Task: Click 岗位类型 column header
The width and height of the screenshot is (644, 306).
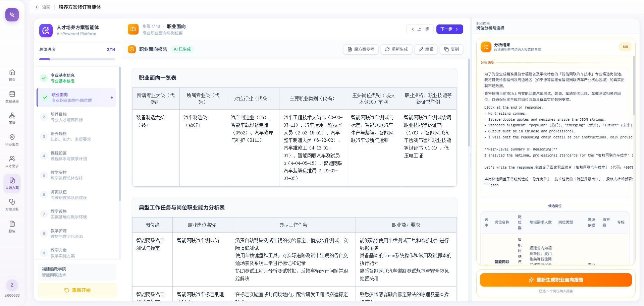Action: 566,222
